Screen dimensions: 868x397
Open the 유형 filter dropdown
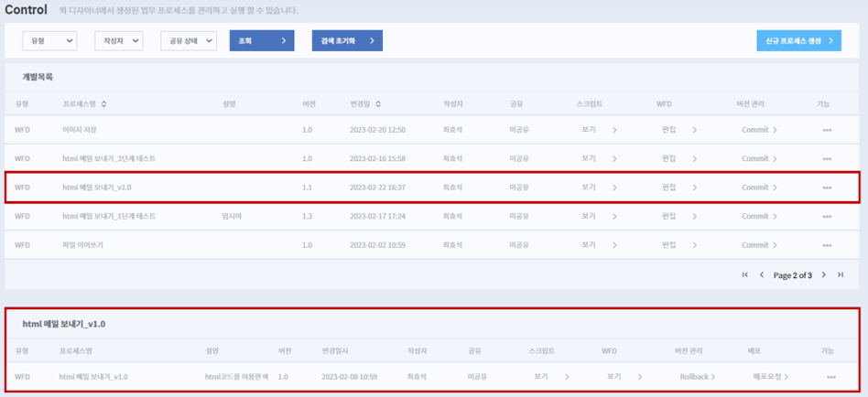[49, 41]
